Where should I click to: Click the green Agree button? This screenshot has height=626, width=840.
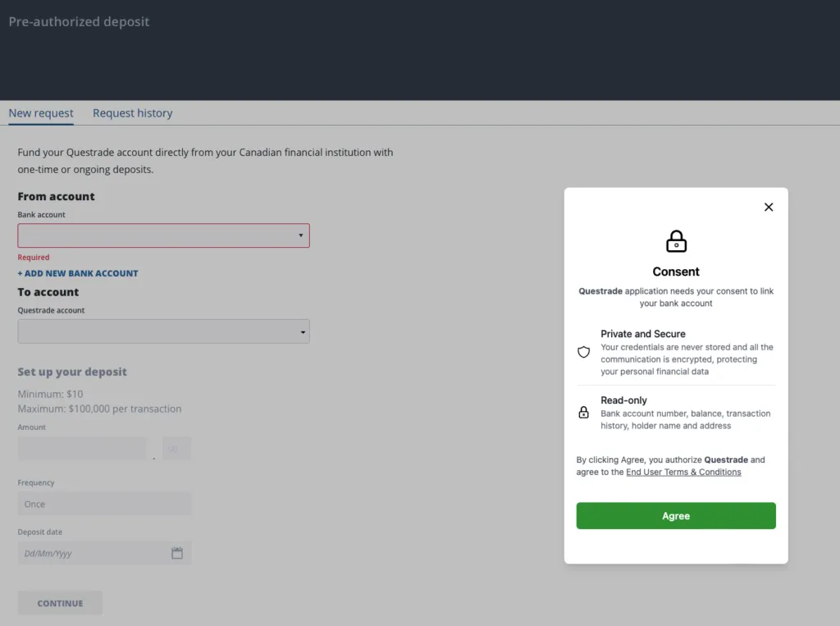(676, 515)
